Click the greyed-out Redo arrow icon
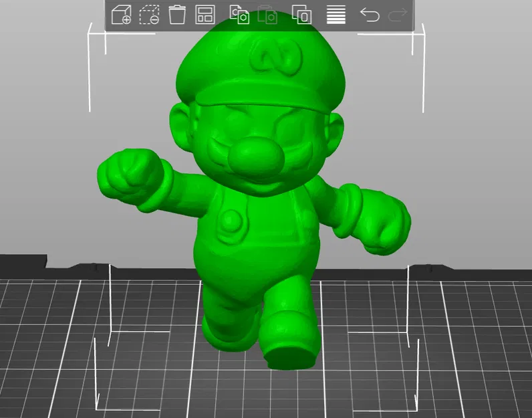 [397, 15]
